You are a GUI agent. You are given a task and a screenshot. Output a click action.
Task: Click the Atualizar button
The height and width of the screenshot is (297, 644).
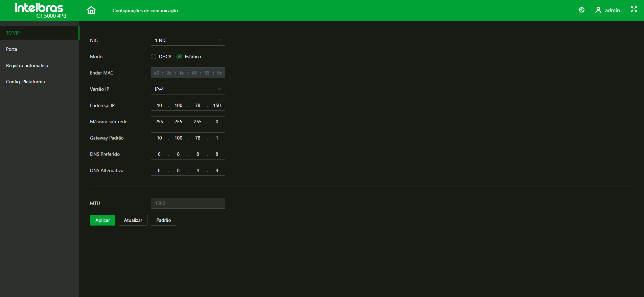(133, 220)
